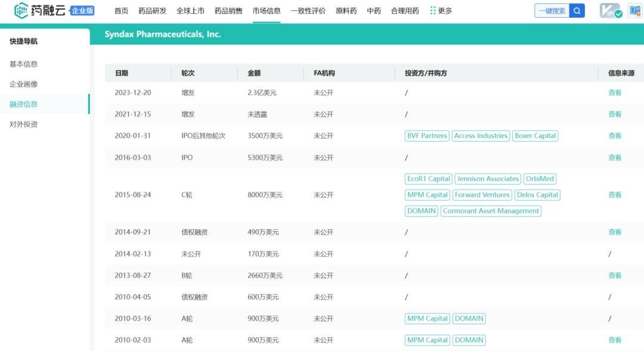
Task: Click 查看 for the 2015-08-24 C轮 row
Action: [x=615, y=195]
